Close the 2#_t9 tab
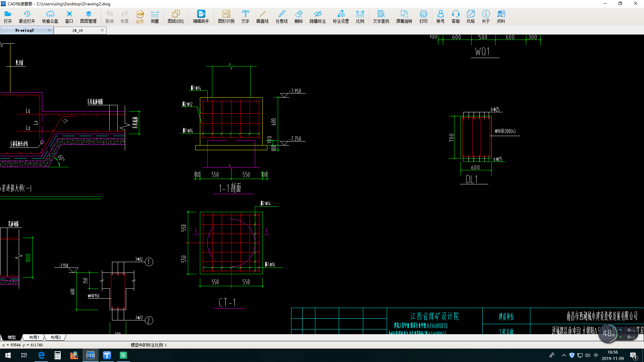This screenshot has width=644, height=362. point(102,30)
